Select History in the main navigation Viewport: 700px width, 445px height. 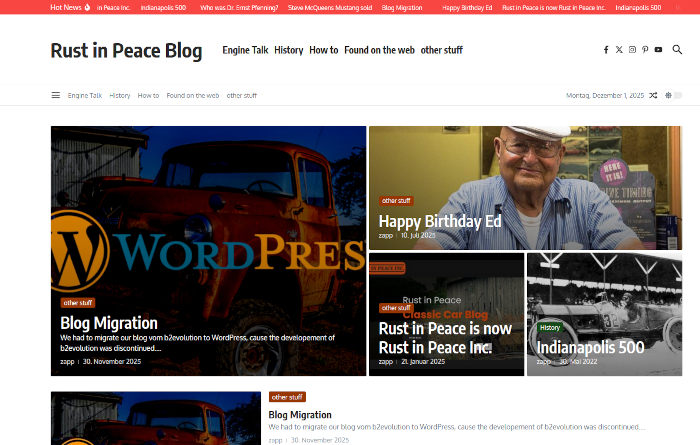[288, 50]
